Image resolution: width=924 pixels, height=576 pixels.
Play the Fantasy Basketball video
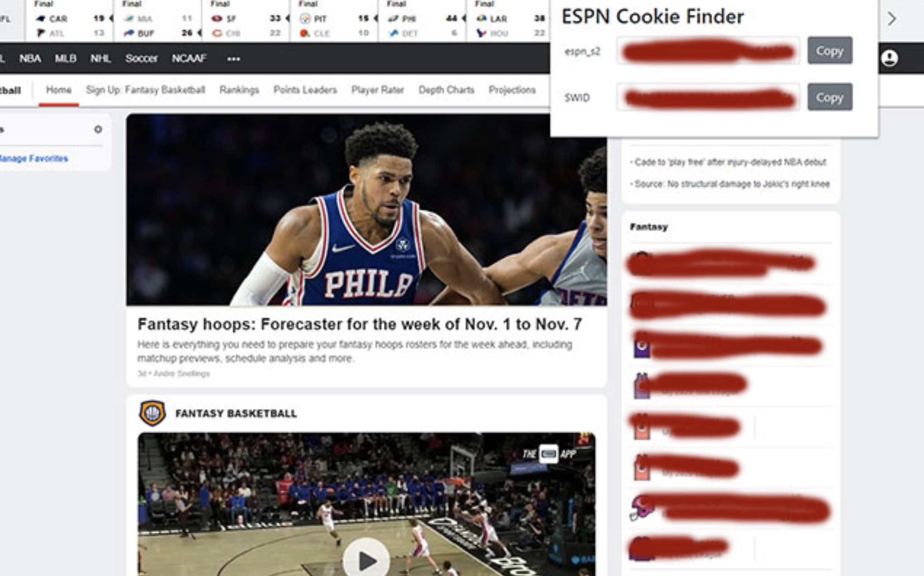click(x=366, y=560)
